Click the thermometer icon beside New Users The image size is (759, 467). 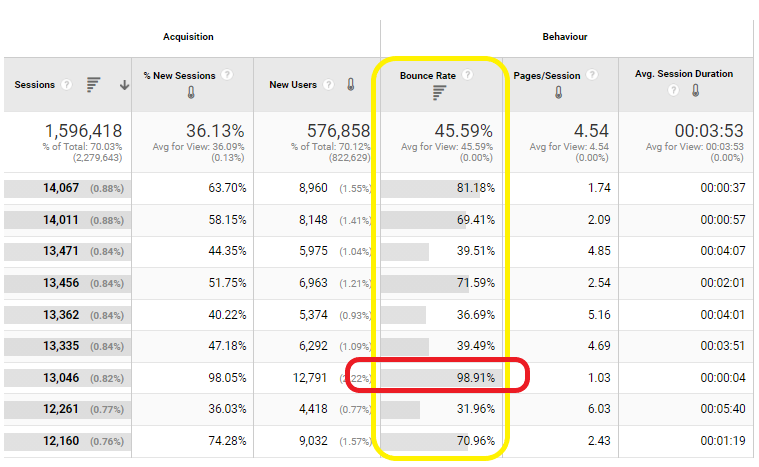351,85
